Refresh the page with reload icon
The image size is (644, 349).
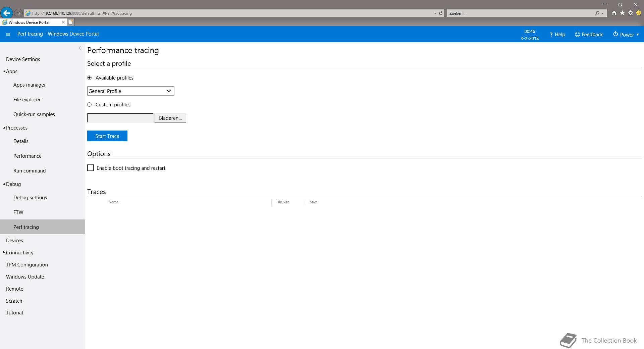click(x=441, y=13)
